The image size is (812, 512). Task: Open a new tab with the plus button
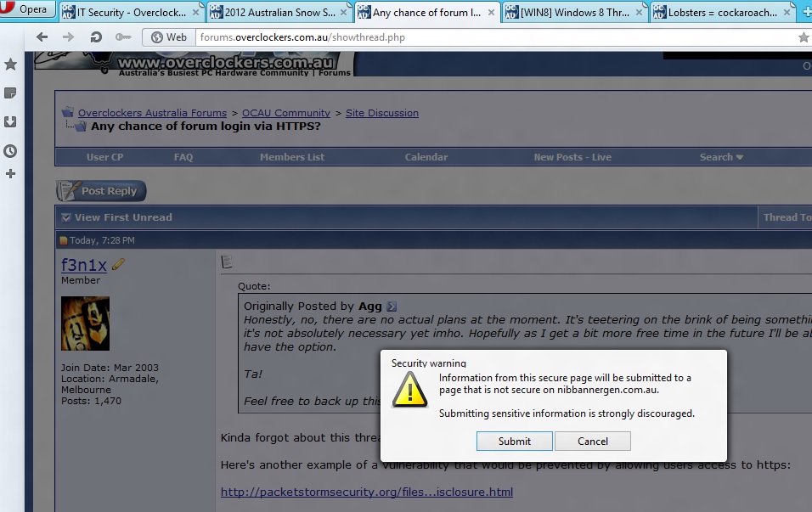tap(806, 13)
